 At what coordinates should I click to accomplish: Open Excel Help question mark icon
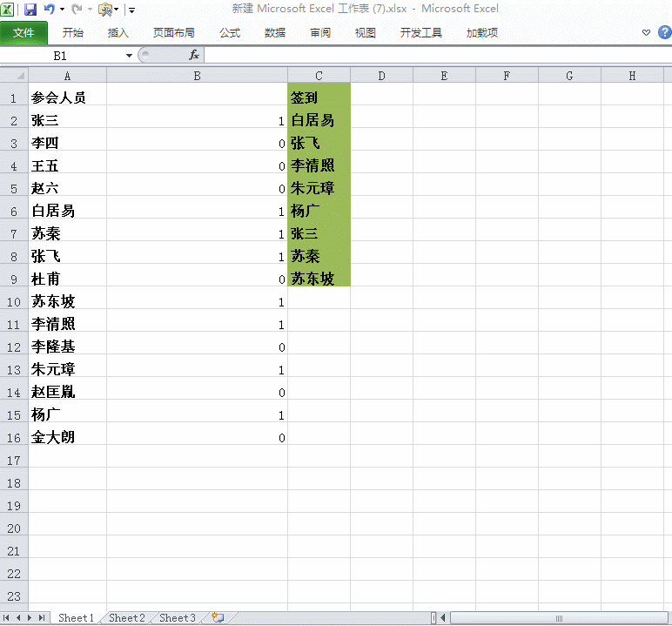tap(665, 32)
